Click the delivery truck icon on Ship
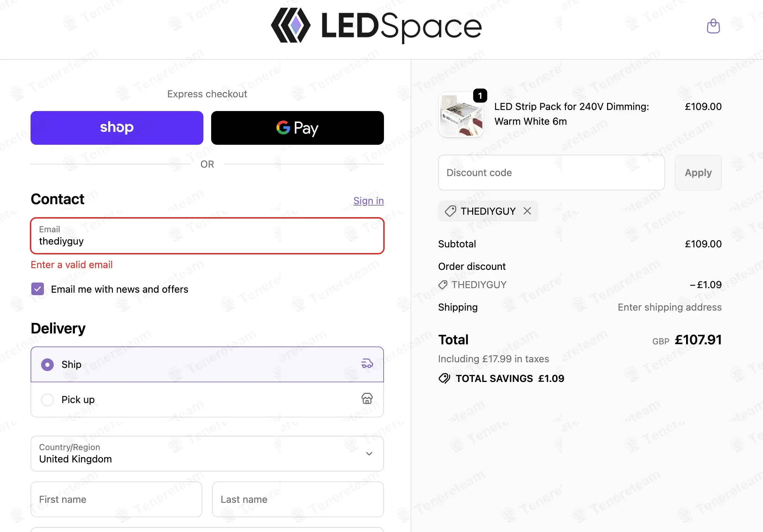This screenshot has width=763, height=532. 367,363
